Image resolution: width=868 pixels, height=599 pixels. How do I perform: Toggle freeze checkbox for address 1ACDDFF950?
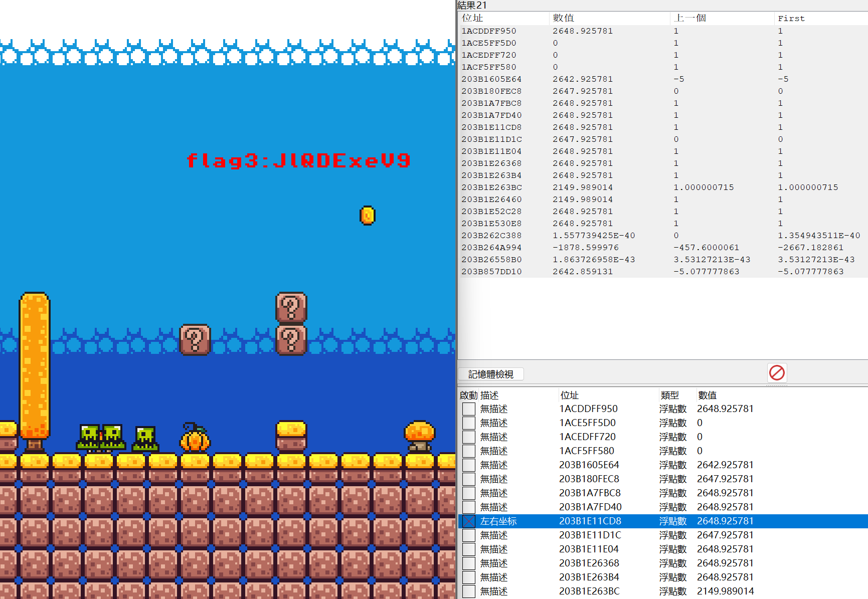[x=469, y=409]
